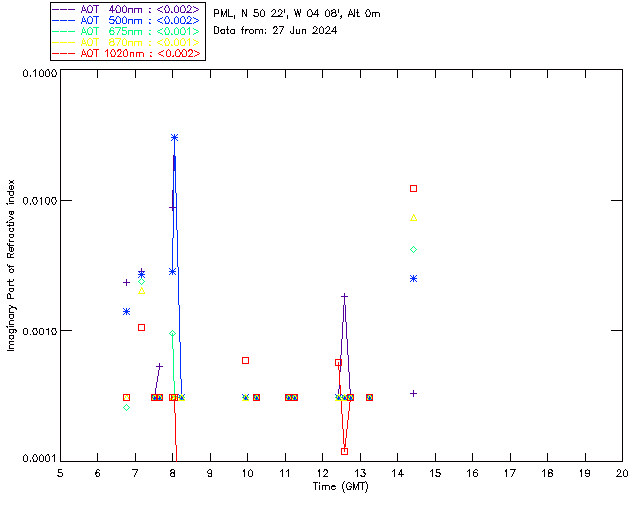Click the blue asterisk at the 8 o'clock peak
The image size is (640, 512).
(x=175, y=138)
